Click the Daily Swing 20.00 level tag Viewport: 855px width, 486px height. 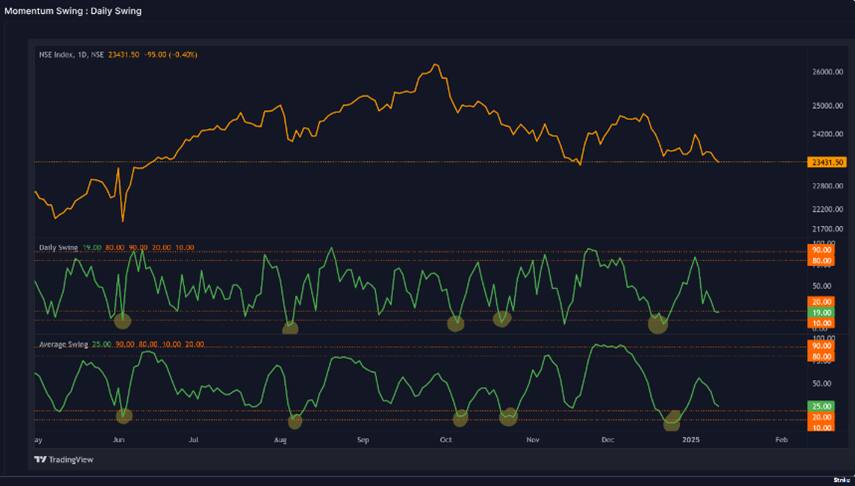pyautogui.click(x=822, y=302)
